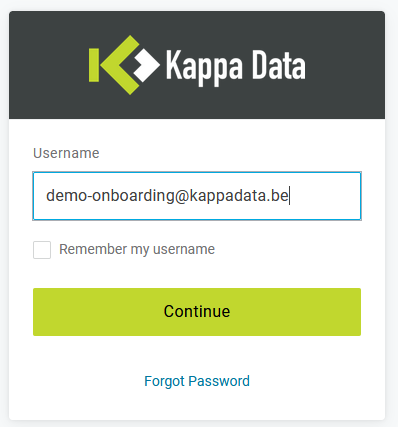
Task: Click the word "Data" in the header
Action: point(279,65)
